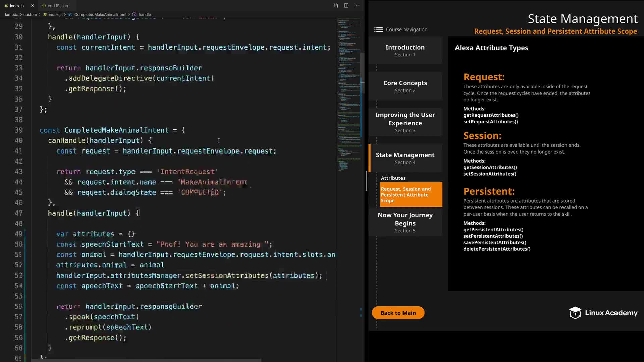Select the Attributes sub-item
The width and height of the screenshot is (644, 362).
(x=393, y=178)
